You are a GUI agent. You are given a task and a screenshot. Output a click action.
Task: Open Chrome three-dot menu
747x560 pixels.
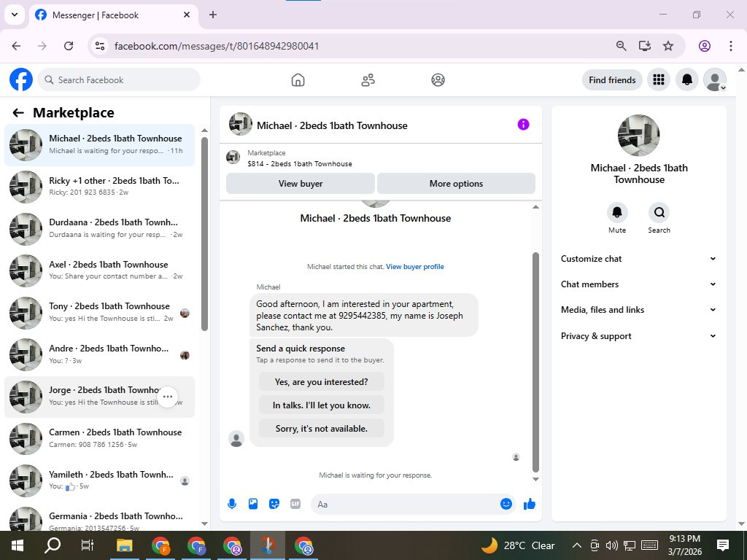tap(730, 46)
